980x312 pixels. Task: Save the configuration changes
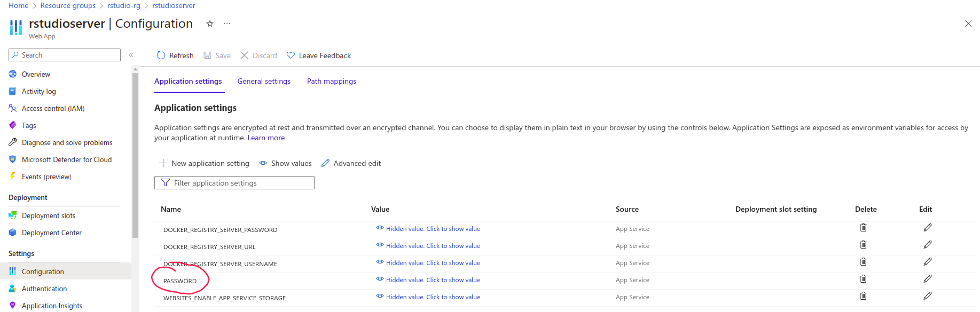pos(217,55)
